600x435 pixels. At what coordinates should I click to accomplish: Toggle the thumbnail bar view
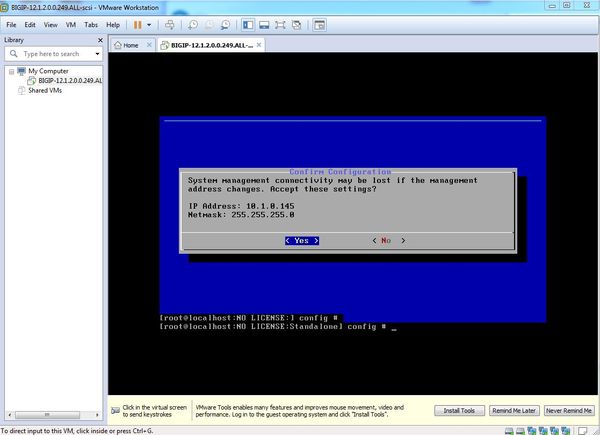point(264,25)
